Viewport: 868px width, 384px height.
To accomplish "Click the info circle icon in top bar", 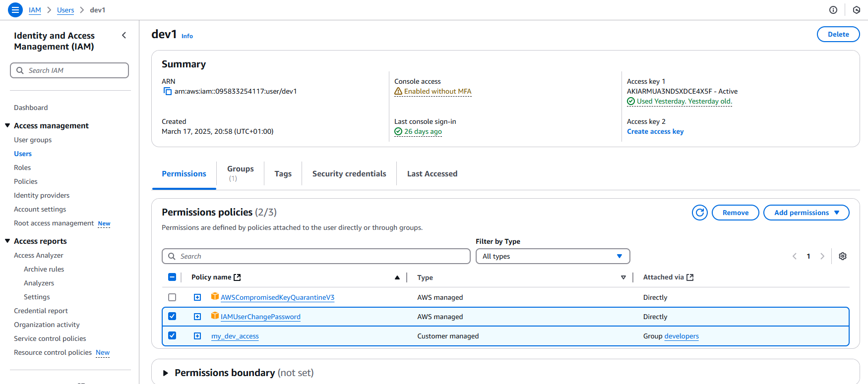I will click(x=833, y=10).
